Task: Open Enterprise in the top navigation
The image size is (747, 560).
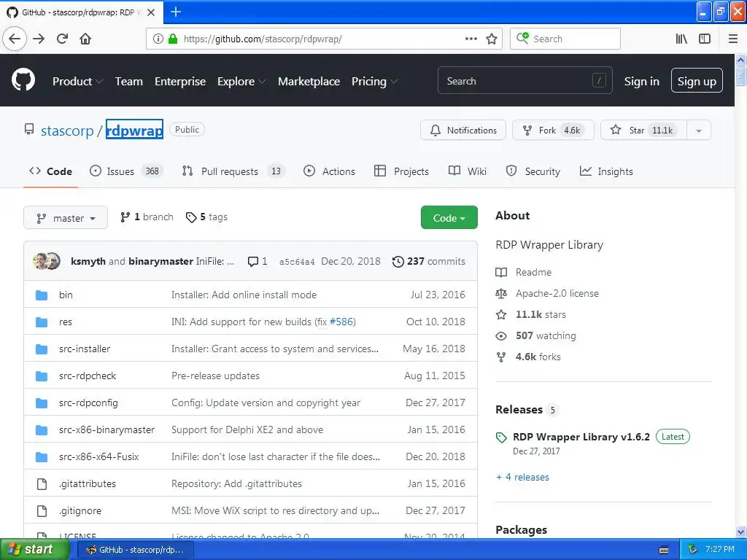Action: click(180, 82)
